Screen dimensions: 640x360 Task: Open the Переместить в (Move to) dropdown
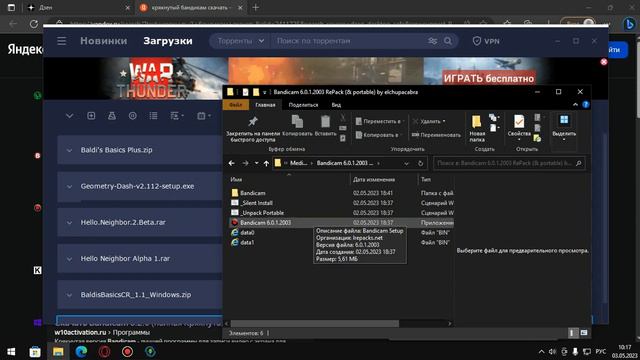(x=380, y=121)
